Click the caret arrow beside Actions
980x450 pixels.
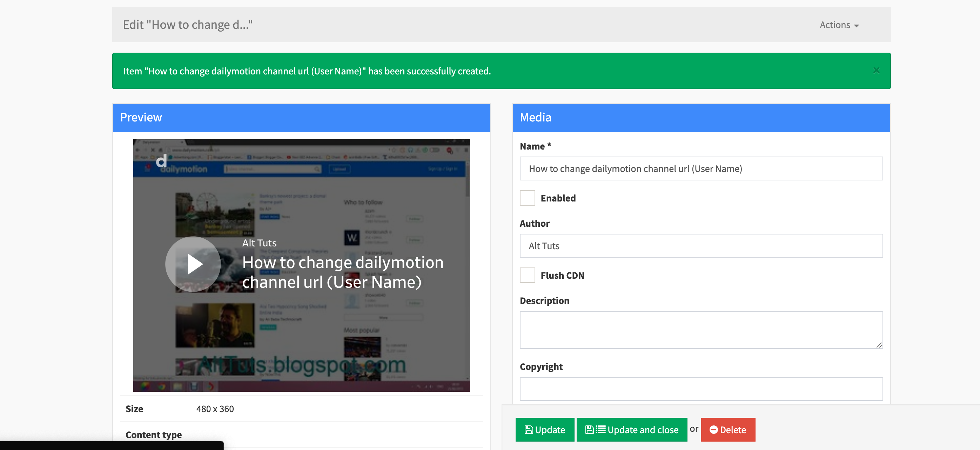tap(856, 26)
